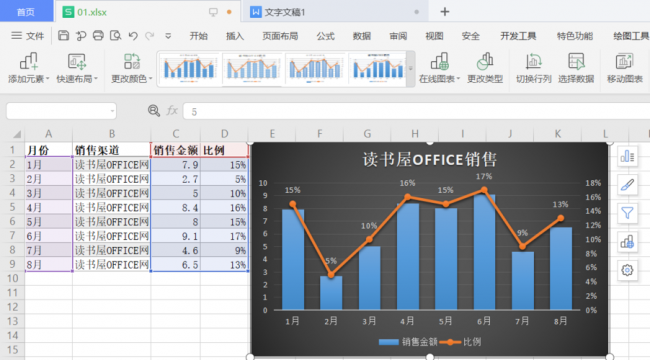This screenshot has width=650, height=360.
Task: Switch to the 插入 ribbon tab
Action: [x=235, y=36]
